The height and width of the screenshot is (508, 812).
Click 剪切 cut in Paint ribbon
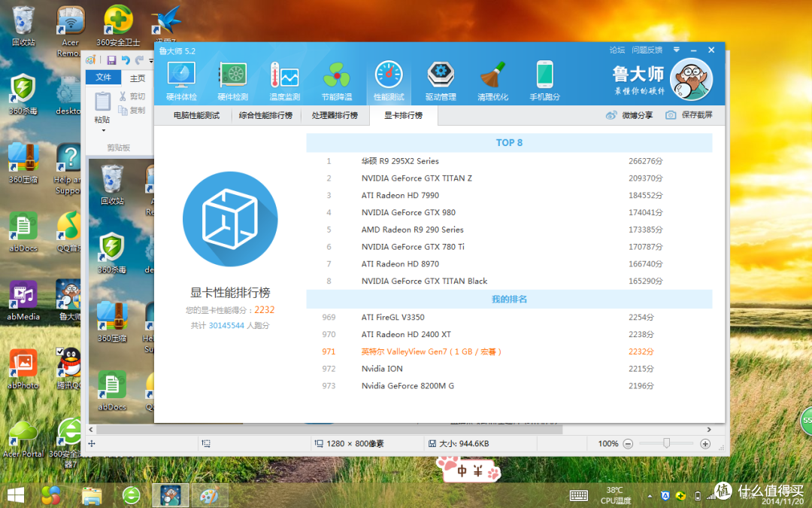(x=132, y=96)
